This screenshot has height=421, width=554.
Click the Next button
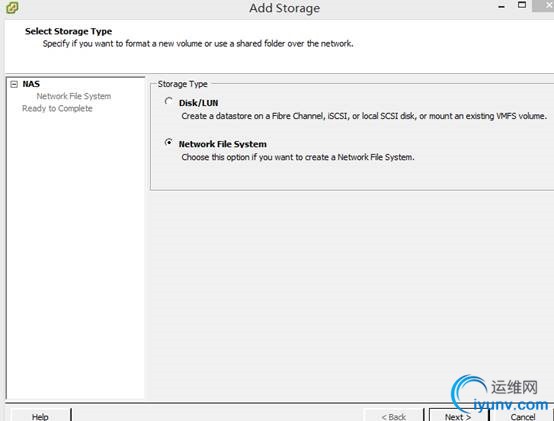pos(458,415)
